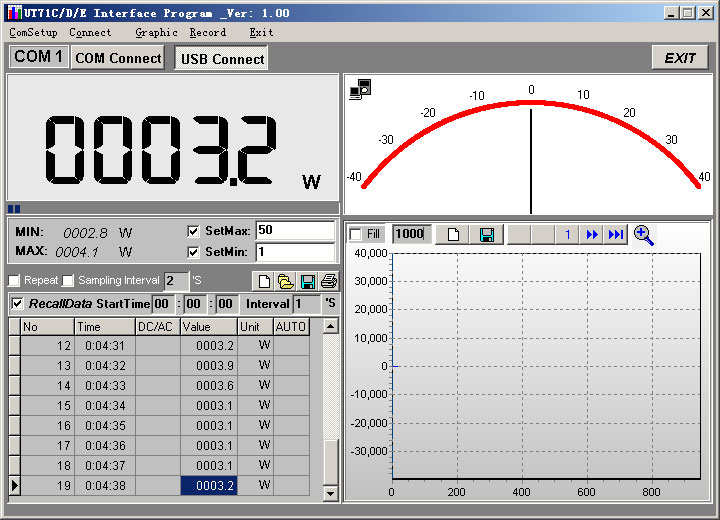Jump to last graph page with skip-end arrow
This screenshot has height=520, width=720.
616,234
